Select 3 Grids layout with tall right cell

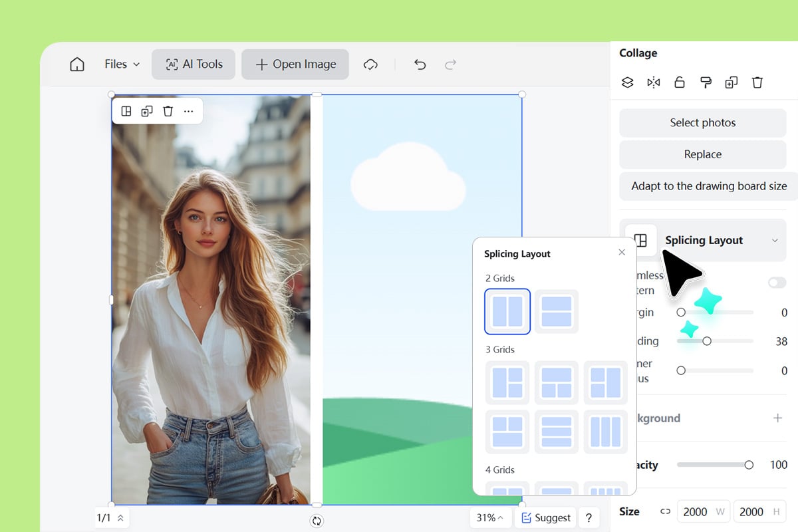(606, 383)
